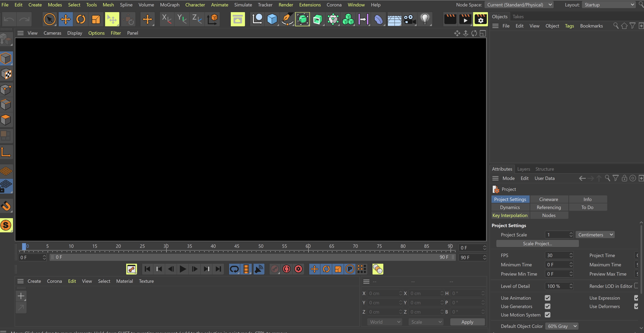Toggle the Use Animation checkbox

coord(547,298)
